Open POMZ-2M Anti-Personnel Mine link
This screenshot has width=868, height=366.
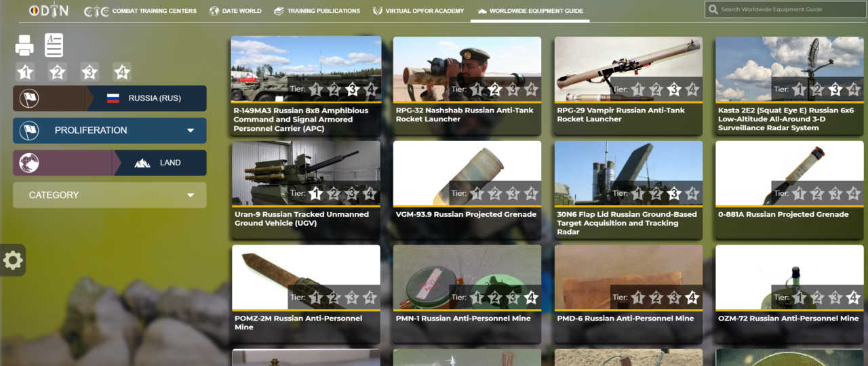tap(298, 323)
